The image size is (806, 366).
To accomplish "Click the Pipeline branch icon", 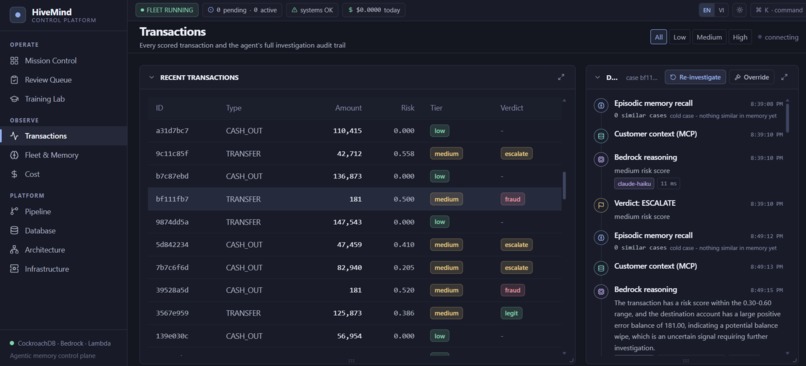I will pos(14,211).
